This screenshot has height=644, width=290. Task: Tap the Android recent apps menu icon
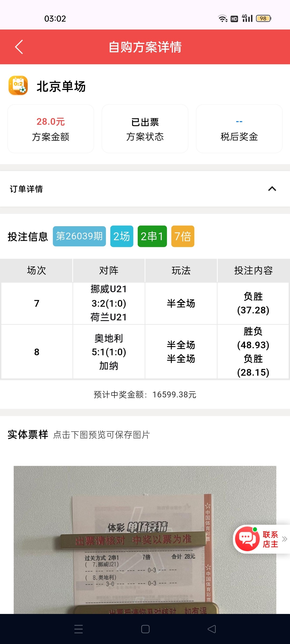tap(78, 629)
